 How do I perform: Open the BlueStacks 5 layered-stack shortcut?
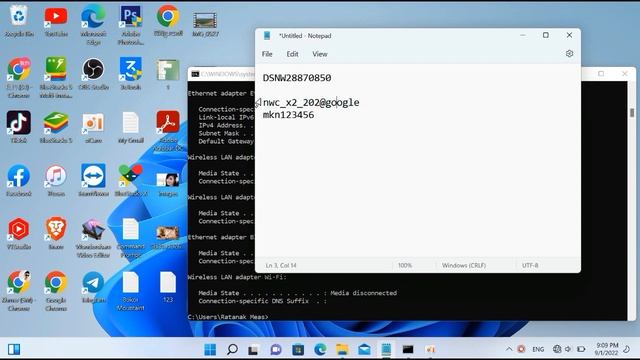[56, 127]
